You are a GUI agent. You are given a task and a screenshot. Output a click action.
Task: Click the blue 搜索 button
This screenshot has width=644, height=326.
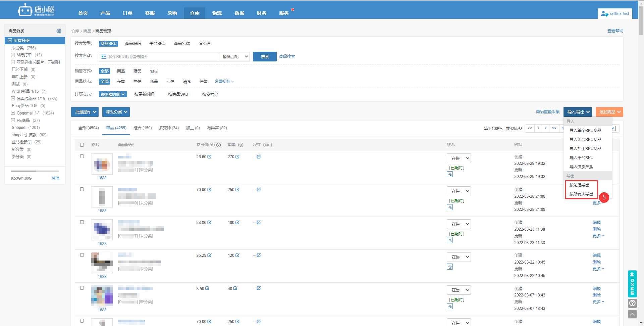click(265, 57)
